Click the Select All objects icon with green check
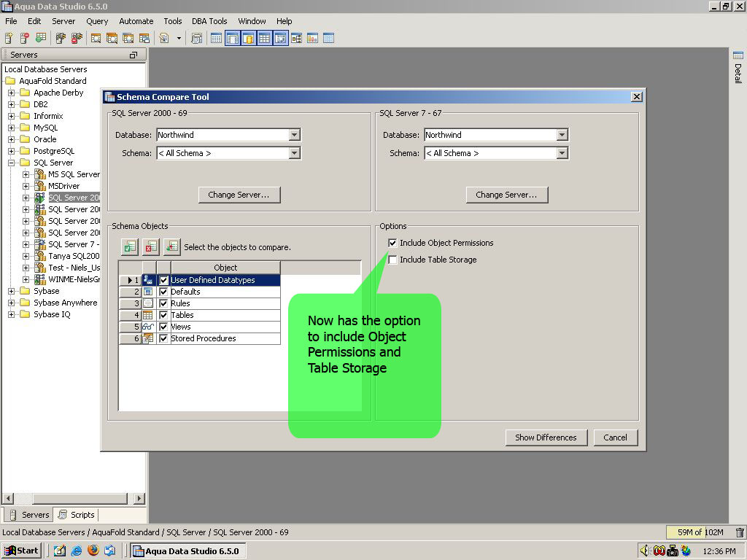The height and width of the screenshot is (560, 747). [x=130, y=246]
